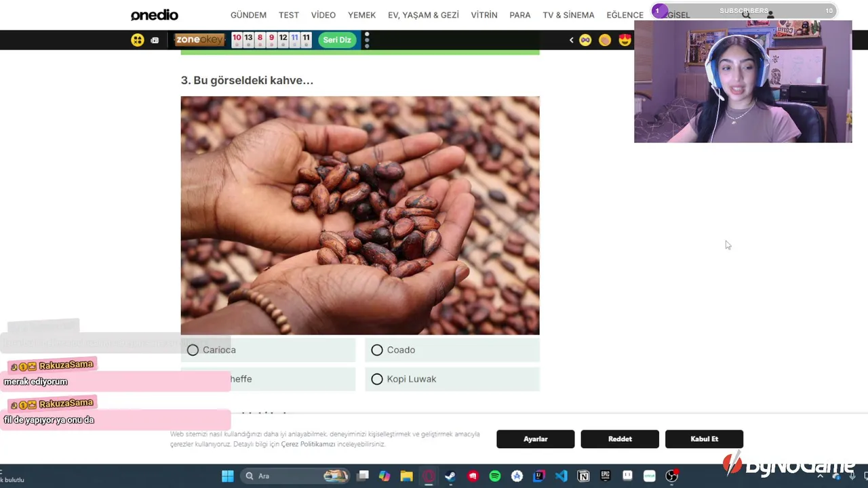The image size is (868, 488).
Task: Open File Explorer from the taskbar
Action: 406,476
